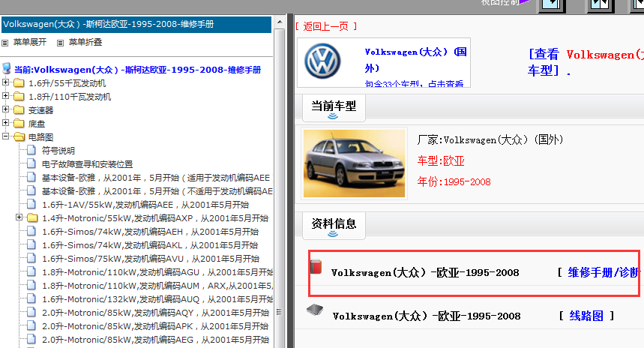Open 2.0升-Motronic/85kW 发动机编码APK entry
The height and width of the screenshot is (348, 644).
click(155, 326)
